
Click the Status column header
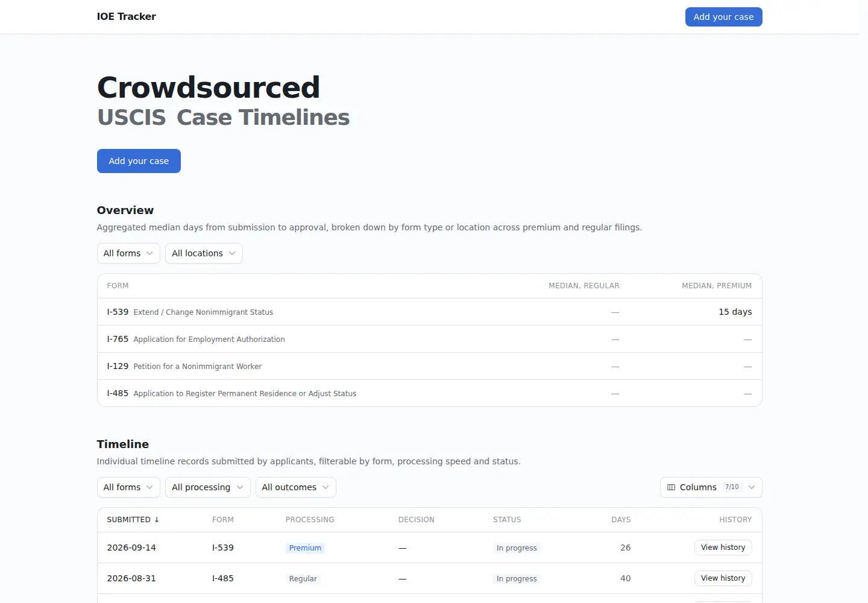pos(507,520)
